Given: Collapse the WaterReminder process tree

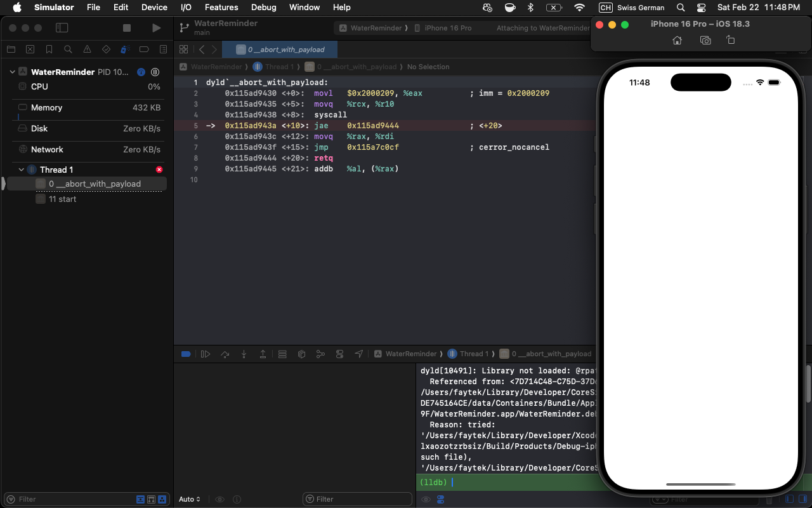Looking at the screenshot, I should [x=12, y=72].
